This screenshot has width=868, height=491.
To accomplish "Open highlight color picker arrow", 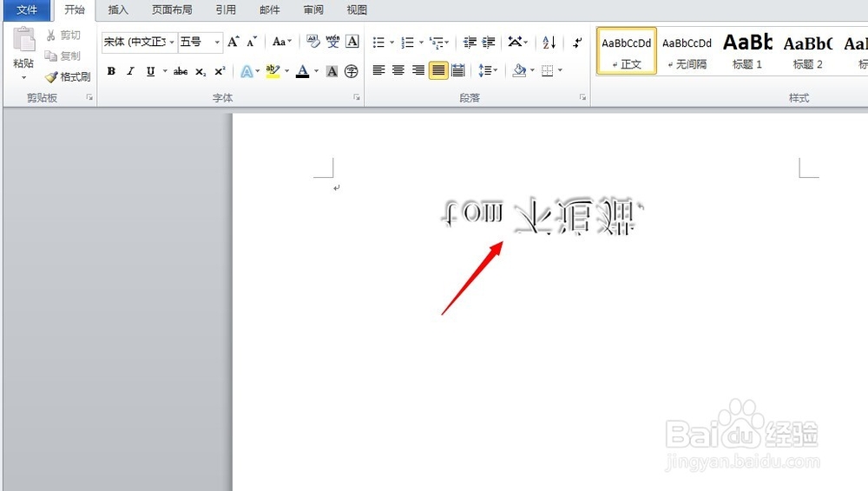I will 286,71.
